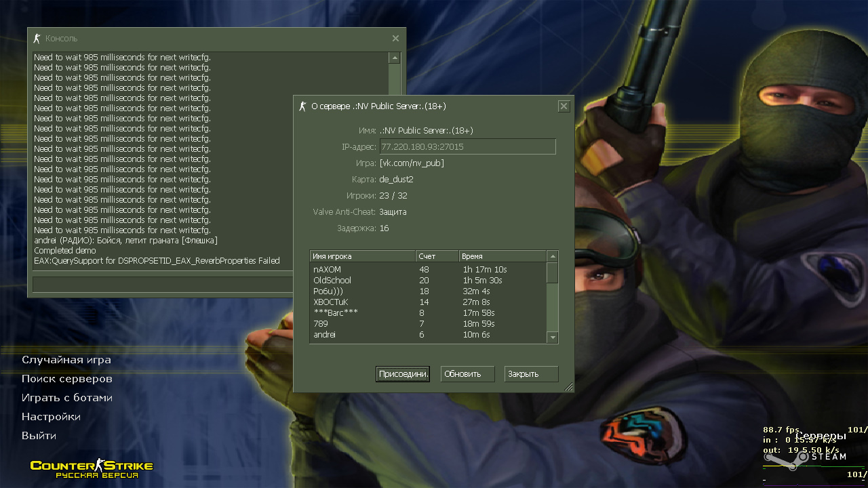The width and height of the screenshot is (868, 488).
Task: Click the Steam logo icon
Action: pyautogui.click(x=787, y=460)
